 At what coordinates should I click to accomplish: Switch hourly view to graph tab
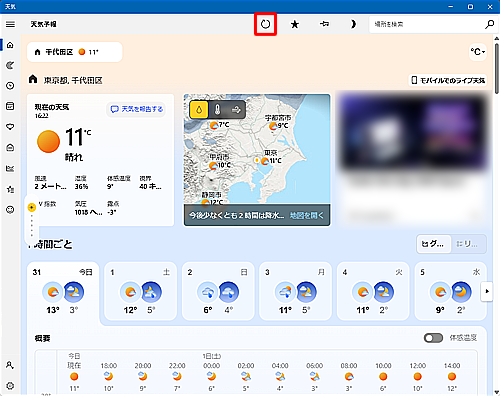(434, 244)
